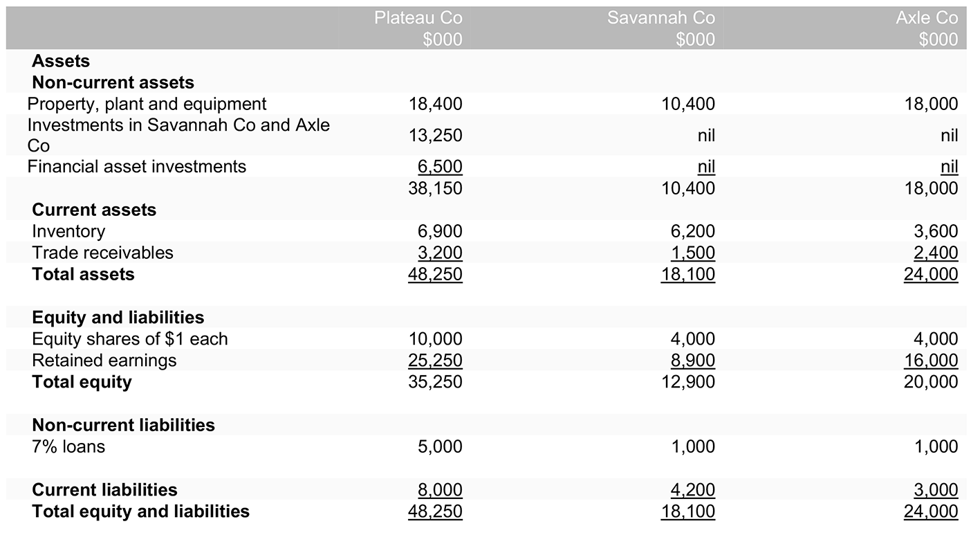980x553 pixels.
Task: Click the Savannah Co column header
Action: pos(660,18)
